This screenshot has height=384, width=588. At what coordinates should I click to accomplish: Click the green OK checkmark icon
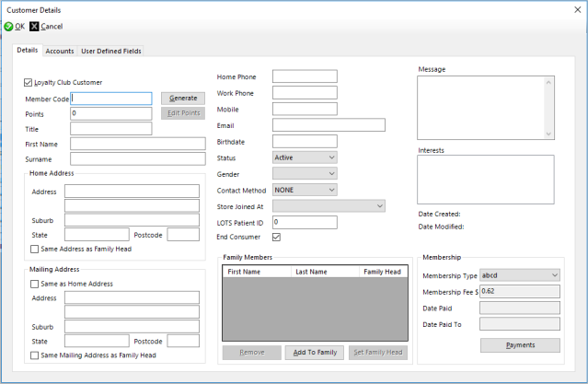8,27
